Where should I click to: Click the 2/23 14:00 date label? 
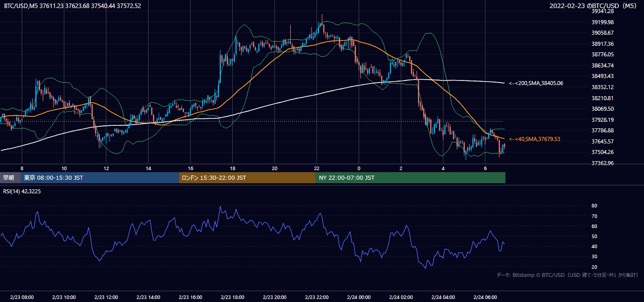(x=148, y=297)
